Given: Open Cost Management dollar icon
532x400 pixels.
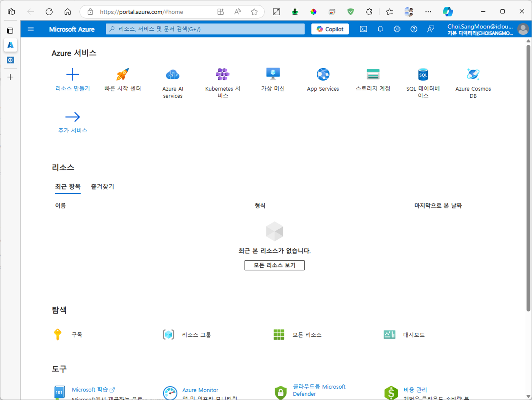Looking at the screenshot, I should (x=391, y=393).
